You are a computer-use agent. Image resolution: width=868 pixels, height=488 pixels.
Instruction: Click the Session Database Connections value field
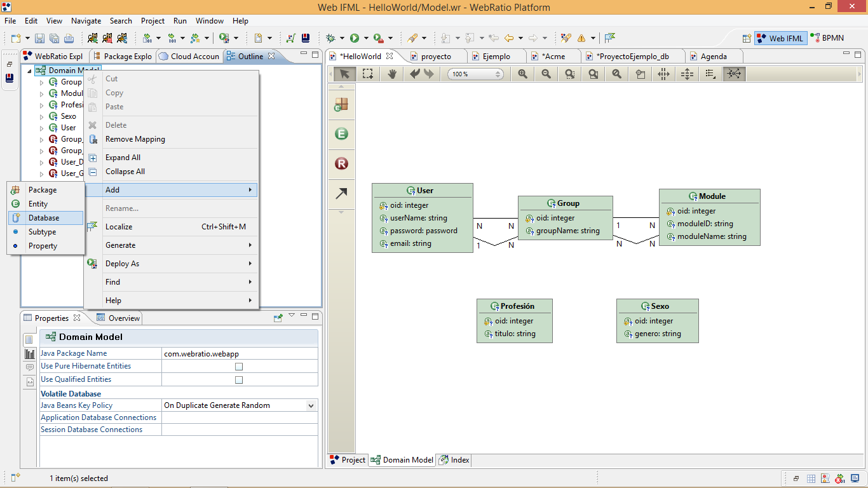(x=240, y=430)
